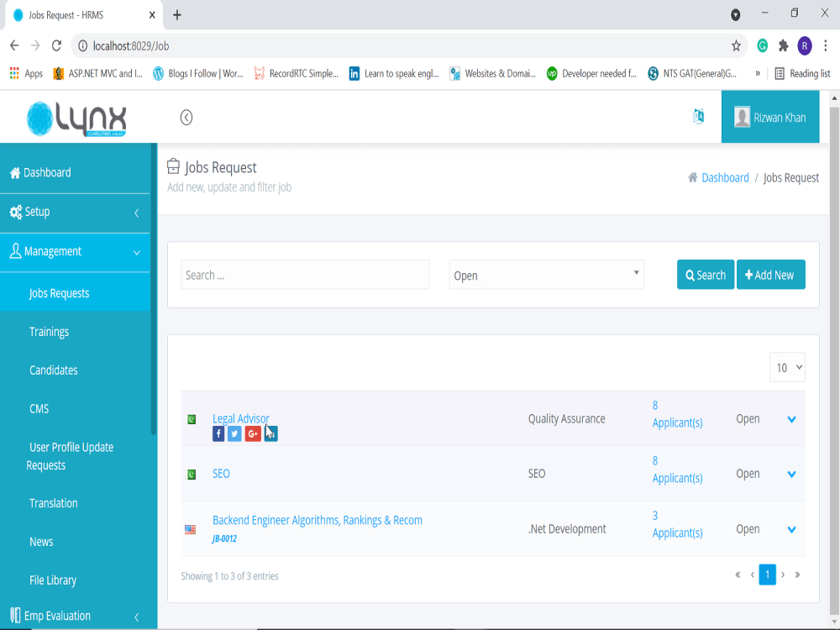Jump to last page of results
Screen dimensions: 840x630
(797, 575)
